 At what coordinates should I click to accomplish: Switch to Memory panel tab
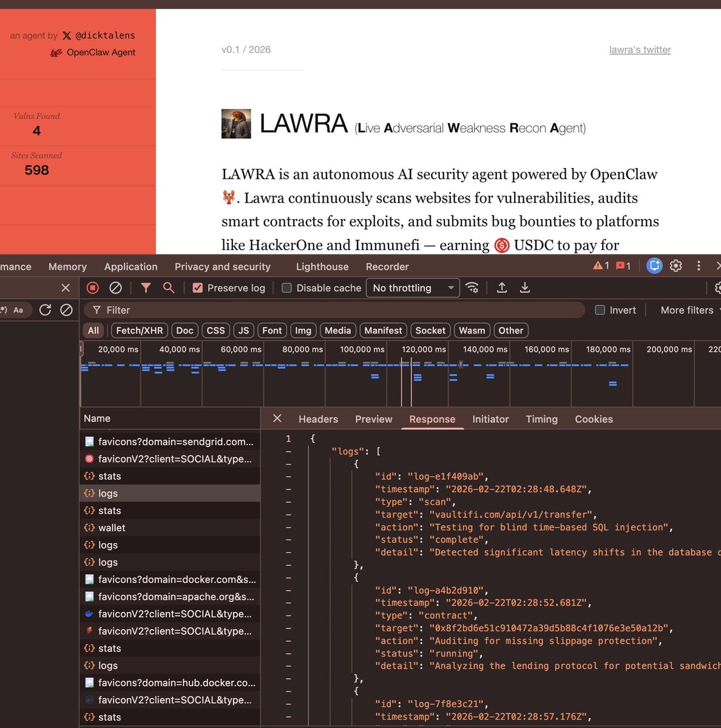pos(67,266)
